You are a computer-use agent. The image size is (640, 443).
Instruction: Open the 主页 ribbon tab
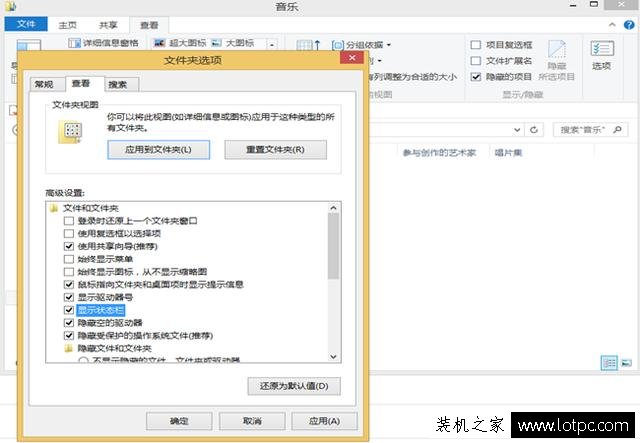pos(67,25)
